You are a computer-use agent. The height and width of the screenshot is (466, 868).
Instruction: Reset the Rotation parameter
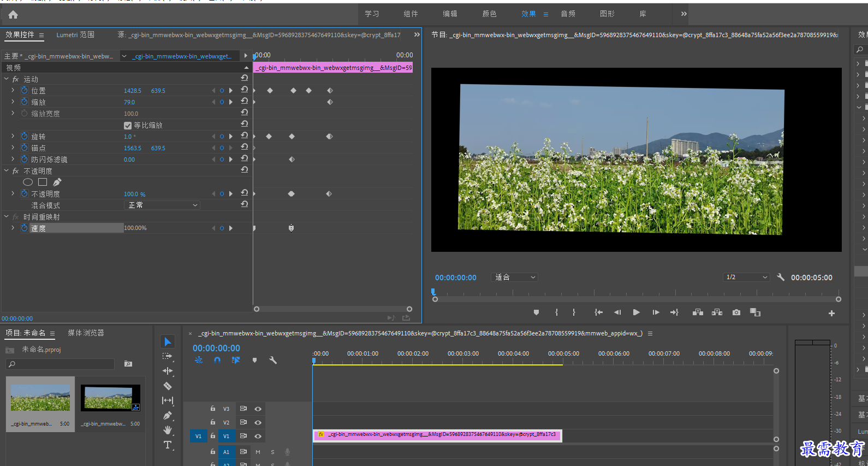[x=245, y=135]
